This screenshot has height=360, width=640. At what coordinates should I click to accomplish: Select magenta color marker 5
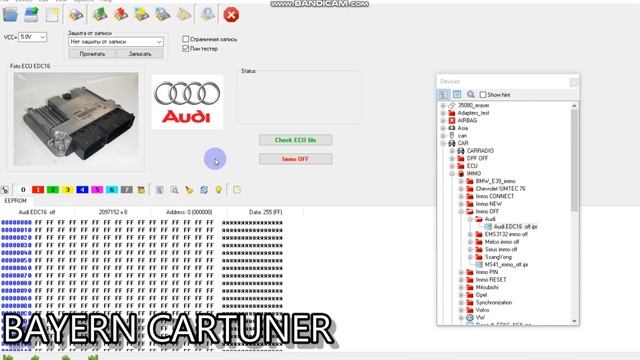[x=97, y=190]
